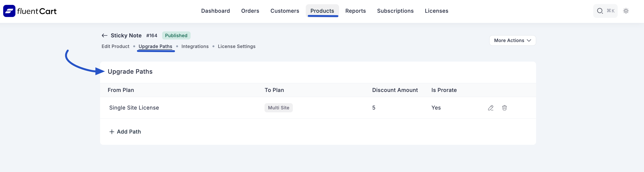The height and width of the screenshot is (172, 644).
Task: Select the Products nav item
Action: (x=322, y=11)
